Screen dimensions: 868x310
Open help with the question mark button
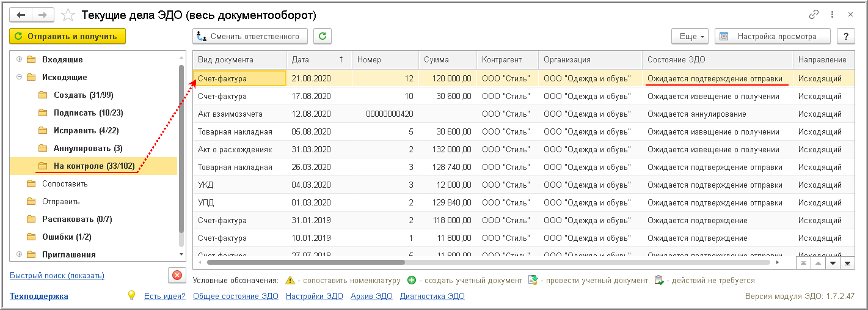pyautogui.click(x=846, y=36)
